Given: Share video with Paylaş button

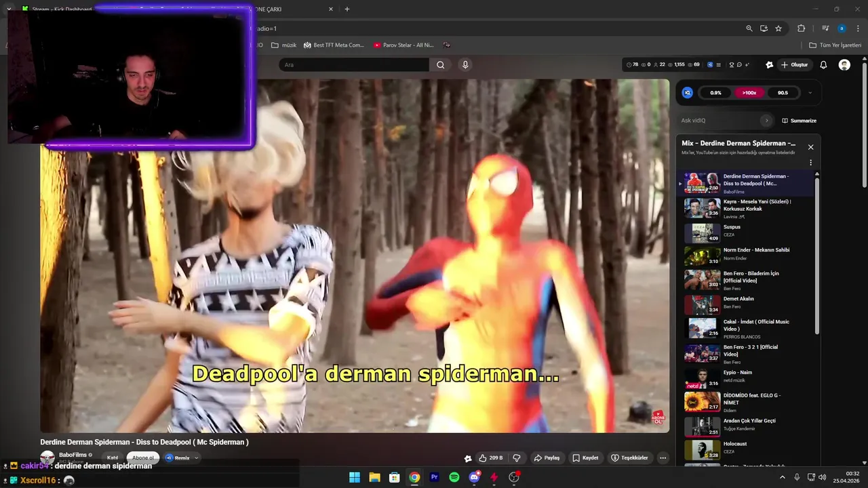Looking at the screenshot, I should click(x=547, y=458).
